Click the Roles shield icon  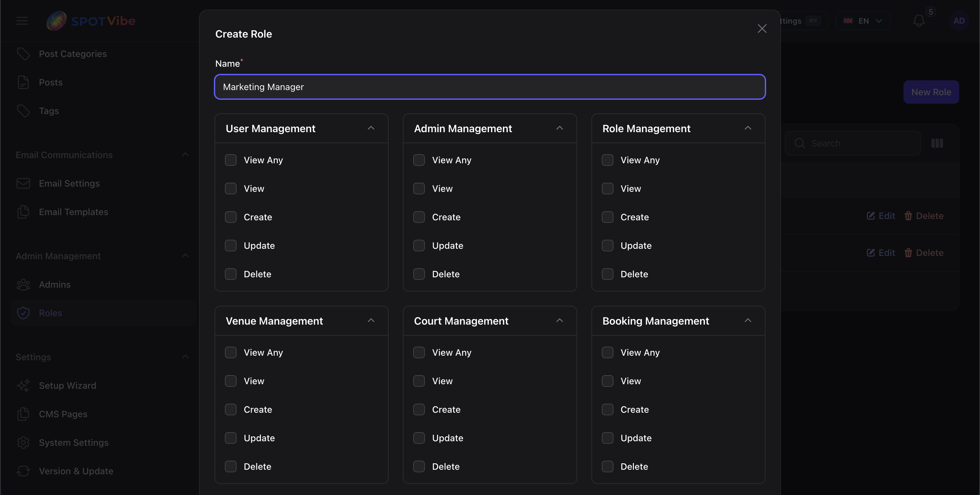(x=23, y=313)
